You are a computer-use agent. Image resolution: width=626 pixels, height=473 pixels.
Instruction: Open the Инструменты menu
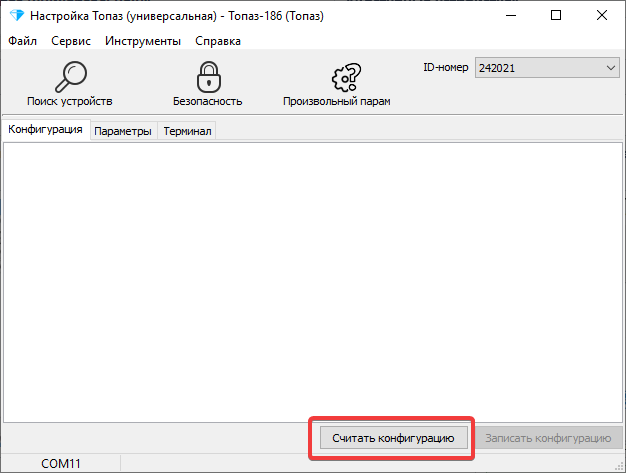(x=143, y=41)
